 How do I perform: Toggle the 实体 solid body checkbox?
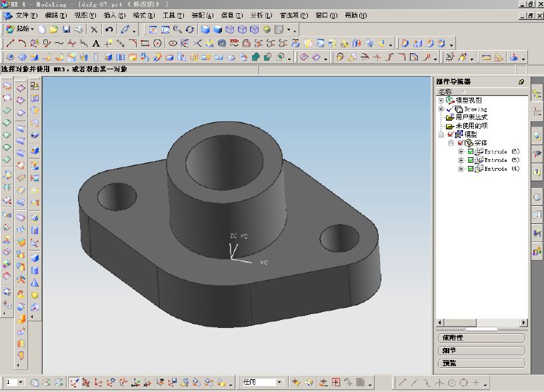click(461, 143)
